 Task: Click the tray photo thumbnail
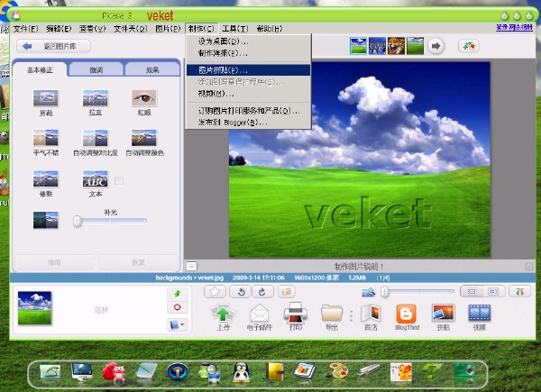click(x=34, y=308)
